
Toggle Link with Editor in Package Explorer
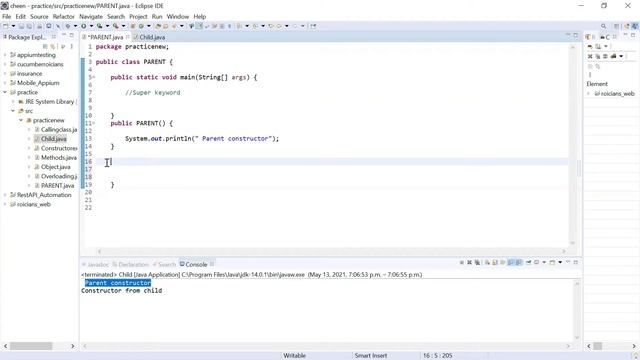(x=52, y=46)
